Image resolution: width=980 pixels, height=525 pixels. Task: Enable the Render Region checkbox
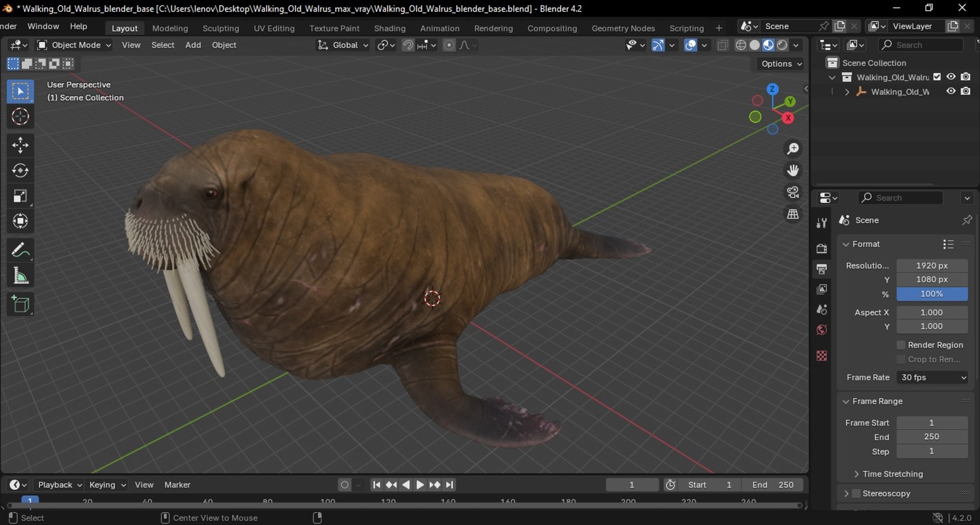pos(901,345)
